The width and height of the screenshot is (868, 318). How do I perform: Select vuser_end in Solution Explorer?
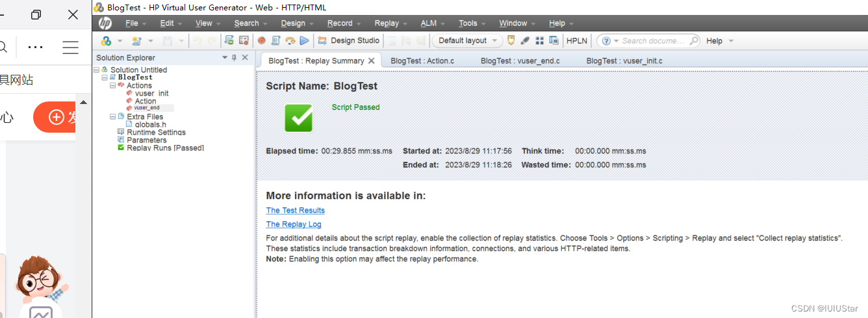tap(147, 108)
